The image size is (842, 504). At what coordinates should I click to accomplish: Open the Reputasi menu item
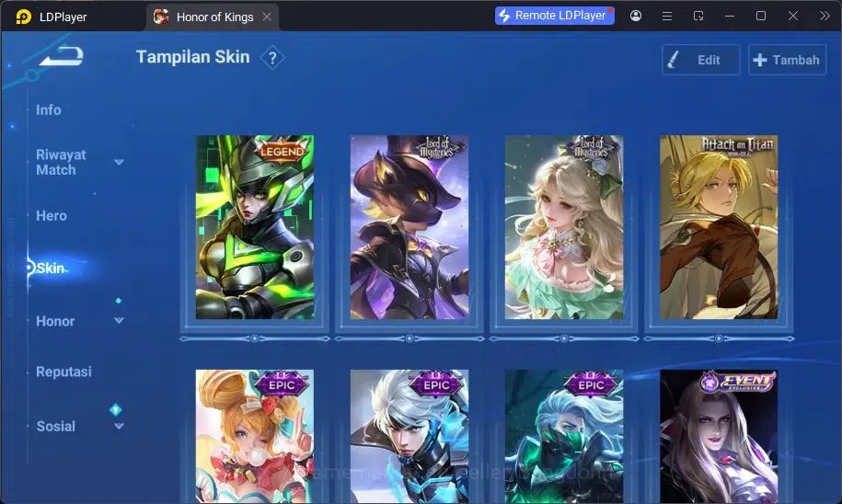63,372
